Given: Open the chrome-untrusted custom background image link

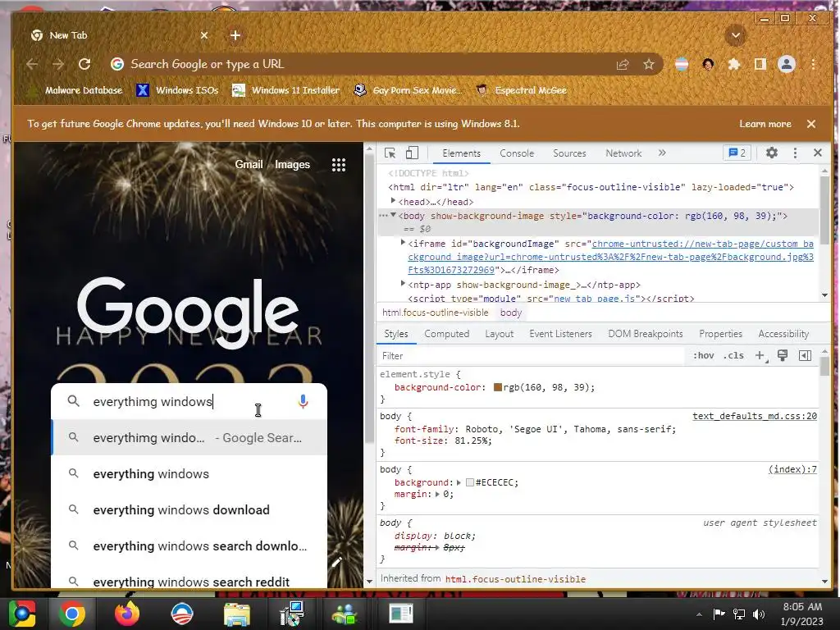Looking at the screenshot, I should tap(610, 257).
